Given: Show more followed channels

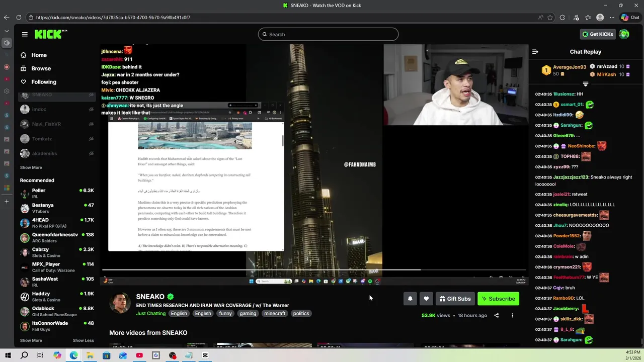Looking at the screenshot, I should [x=31, y=167].
